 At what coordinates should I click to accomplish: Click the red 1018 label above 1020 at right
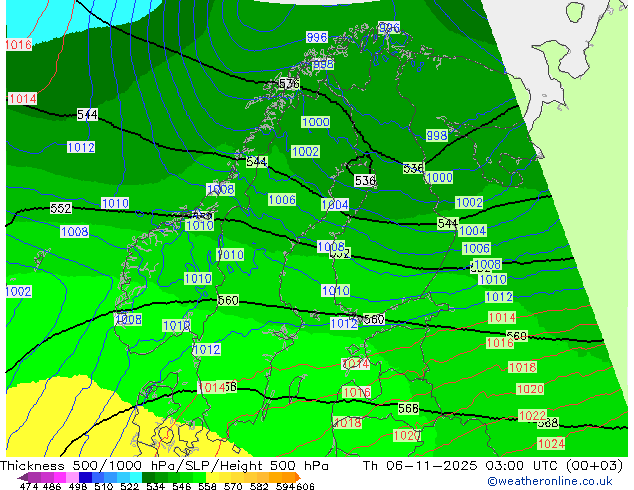(522, 367)
